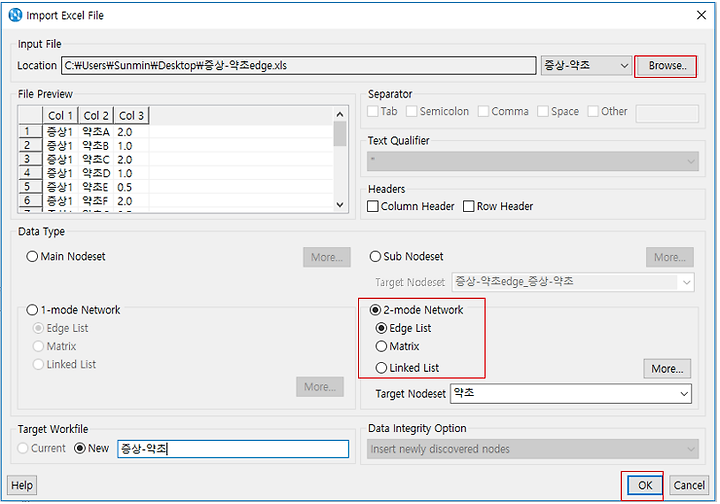Open the Data Integrity Option dropdown
Image resolution: width=720 pixels, height=504 pixels.
(x=533, y=449)
